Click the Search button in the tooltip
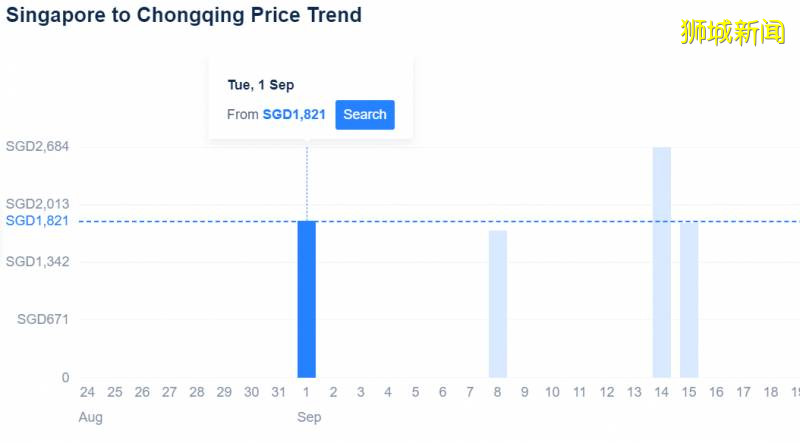The height and width of the screenshot is (443, 800). (x=364, y=115)
